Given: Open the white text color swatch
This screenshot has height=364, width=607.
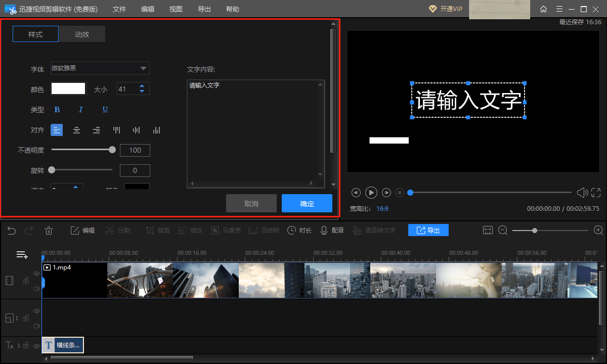Looking at the screenshot, I should pyautogui.click(x=68, y=88).
